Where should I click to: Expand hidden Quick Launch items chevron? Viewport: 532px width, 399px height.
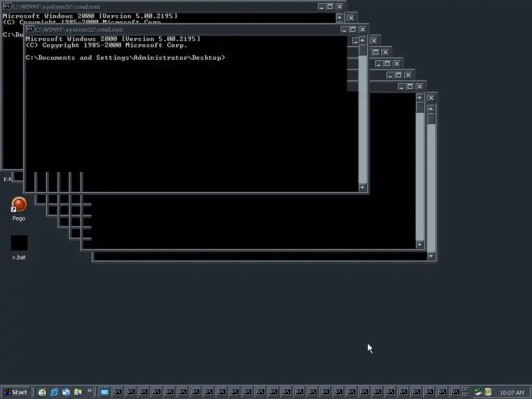coord(89,391)
